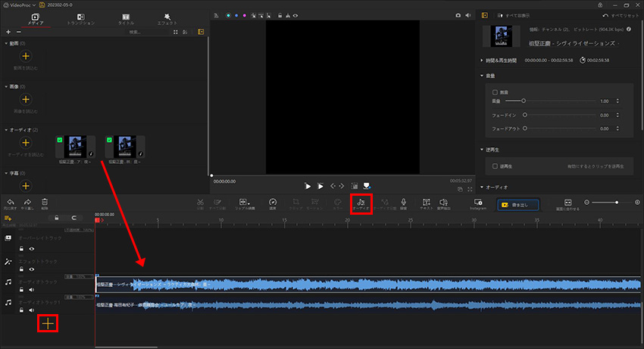Viewport: 644px width, 349px height.
Task: Switch to the エフェクト tab
Action: click(x=167, y=18)
